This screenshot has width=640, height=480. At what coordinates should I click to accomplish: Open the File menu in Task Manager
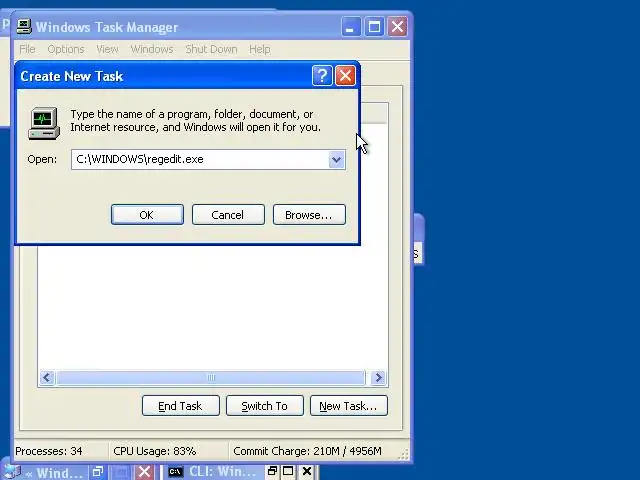(27, 49)
